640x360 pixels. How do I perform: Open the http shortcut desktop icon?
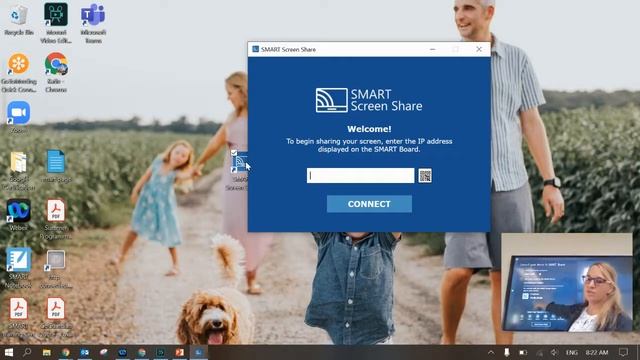pyautogui.click(x=56, y=269)
